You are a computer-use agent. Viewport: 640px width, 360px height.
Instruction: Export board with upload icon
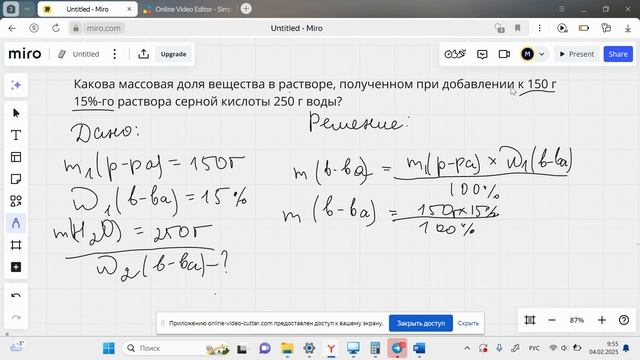(x=143, y=54)
